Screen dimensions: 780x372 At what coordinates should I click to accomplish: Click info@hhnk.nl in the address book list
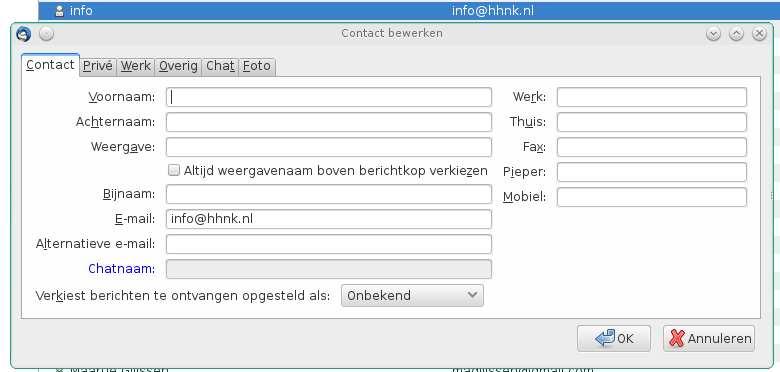click(492, 10)
